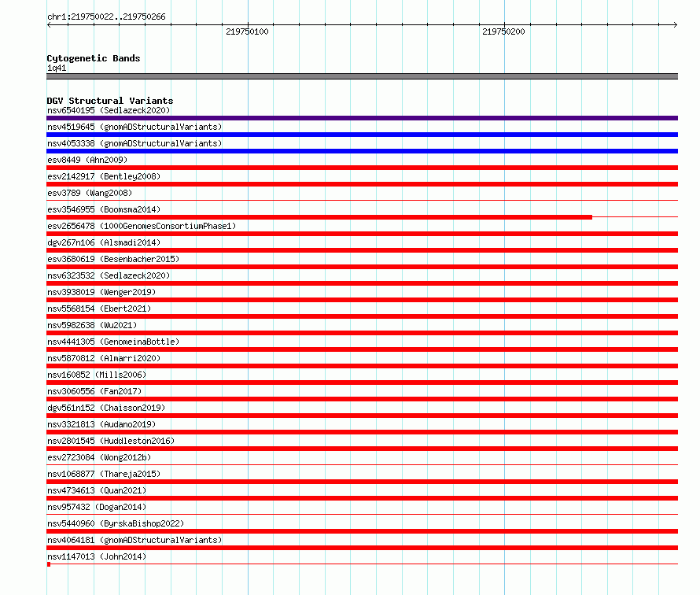
Task: Open variant nsv3321813 (Audano2019) label
Action: [101, 424]
